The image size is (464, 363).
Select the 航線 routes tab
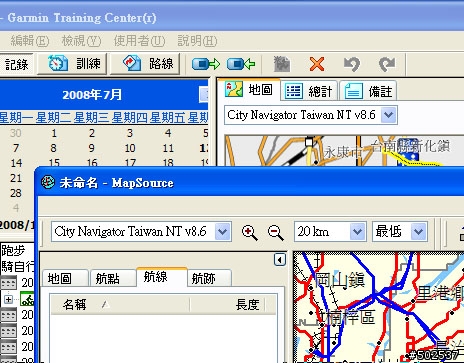[x=161, y=277]
